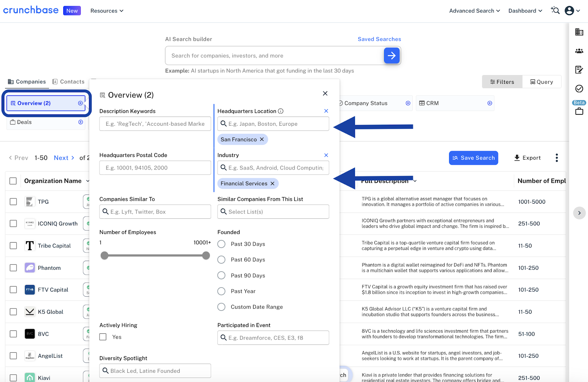
Task: Expand the right side panel arrow
Action: point(580,213)
